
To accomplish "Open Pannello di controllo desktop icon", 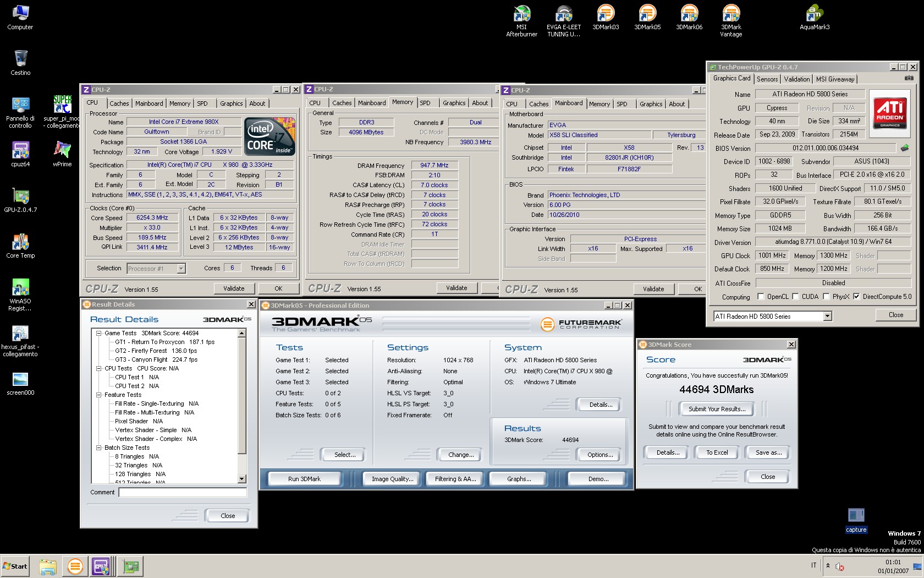I will point(20,112).
